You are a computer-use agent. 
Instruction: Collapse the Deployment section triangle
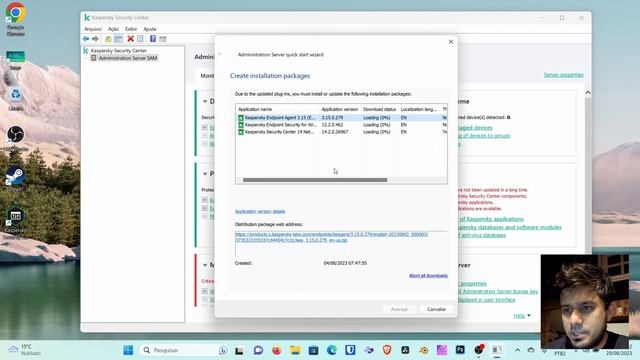pyautogui.click(x=205, y=101)
